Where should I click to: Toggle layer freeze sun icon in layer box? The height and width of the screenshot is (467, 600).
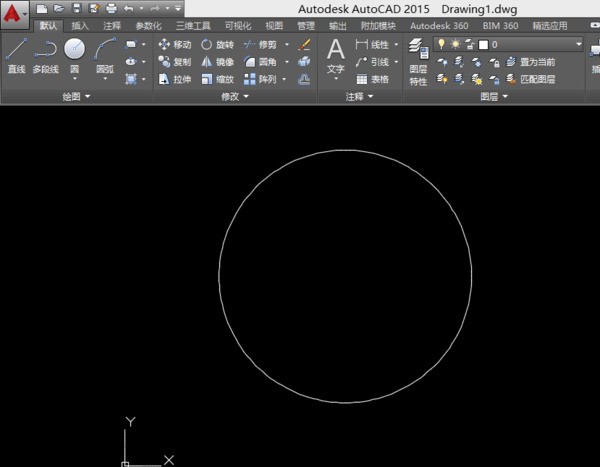[x=455, y=44]
